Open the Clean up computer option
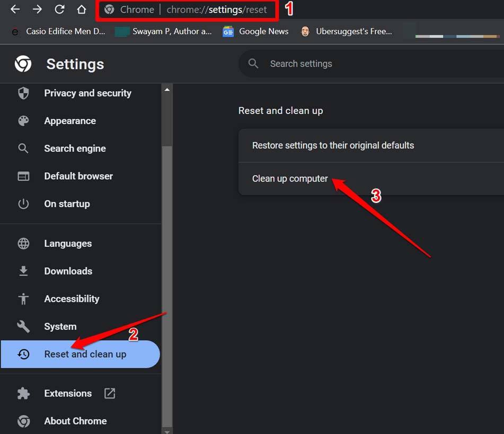 [290, 179]
